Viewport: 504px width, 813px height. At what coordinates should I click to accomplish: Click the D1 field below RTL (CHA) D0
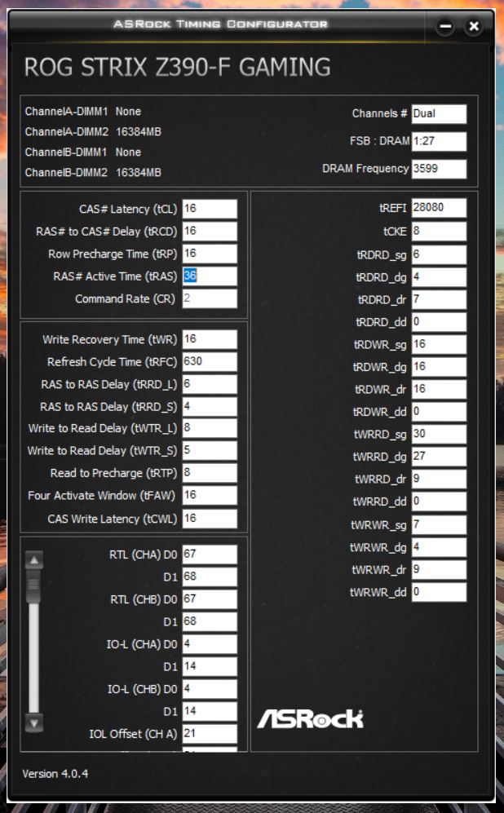tap(210, 577)
